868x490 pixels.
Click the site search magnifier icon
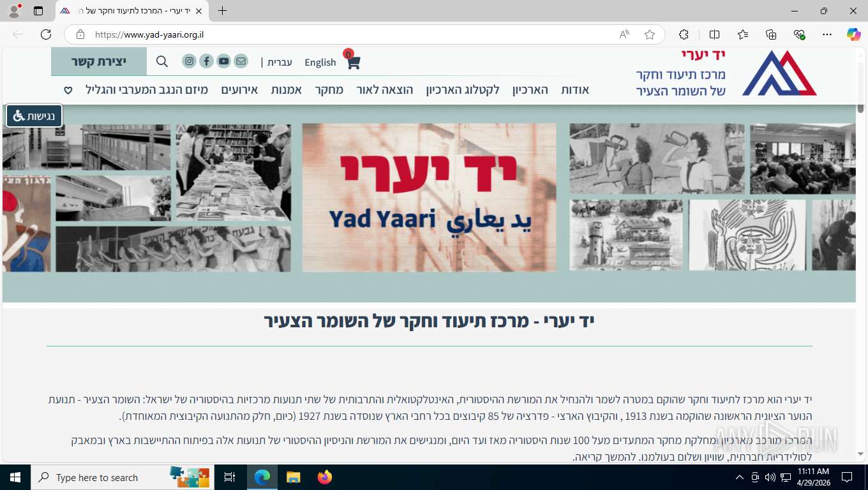point(162,61)
